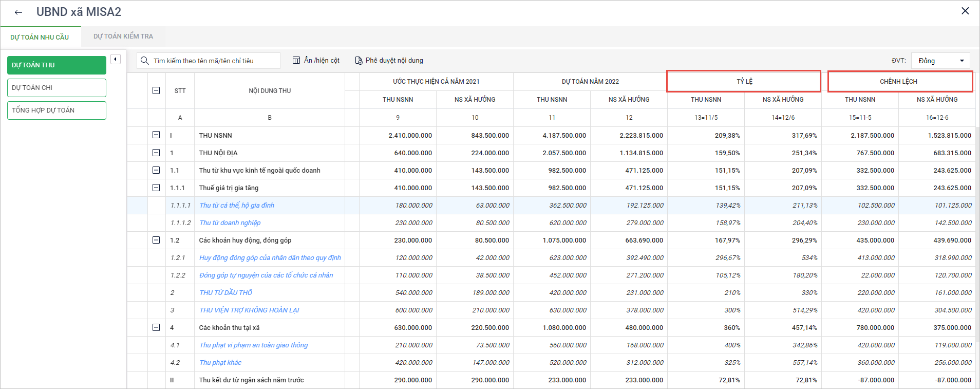Open the DỰ TOÁN CHI section
The width and height of the screenshot is (980, 389).
click(56, 88)
